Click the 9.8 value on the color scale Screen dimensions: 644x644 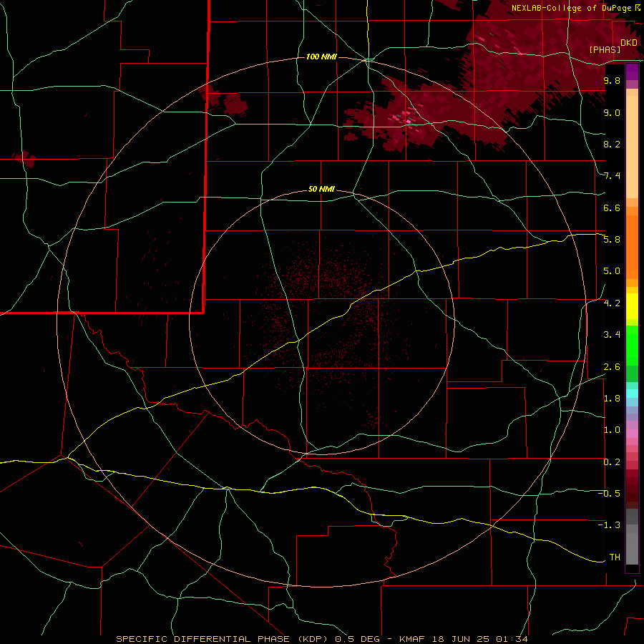tap(612, 80)
